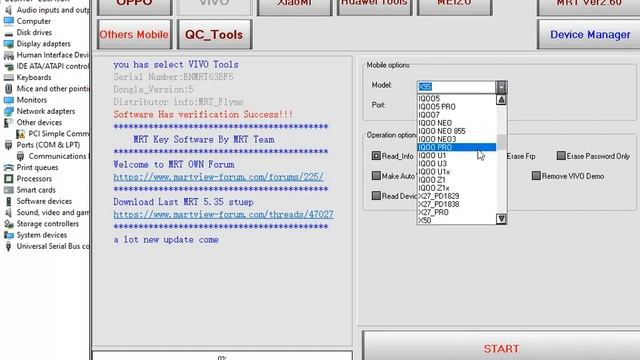Open the Others Mobile tab
Image resolution: width=640 pixels, height=360 pixels.
134,35
